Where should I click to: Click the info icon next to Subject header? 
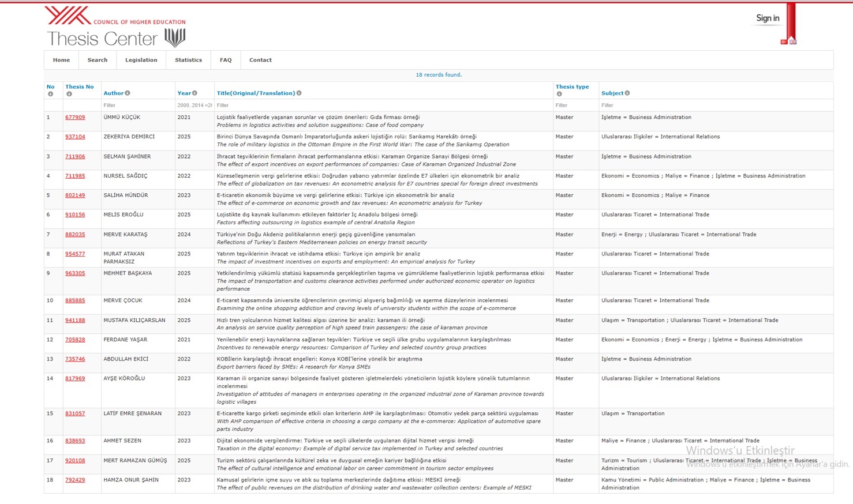tap(627, 93)
